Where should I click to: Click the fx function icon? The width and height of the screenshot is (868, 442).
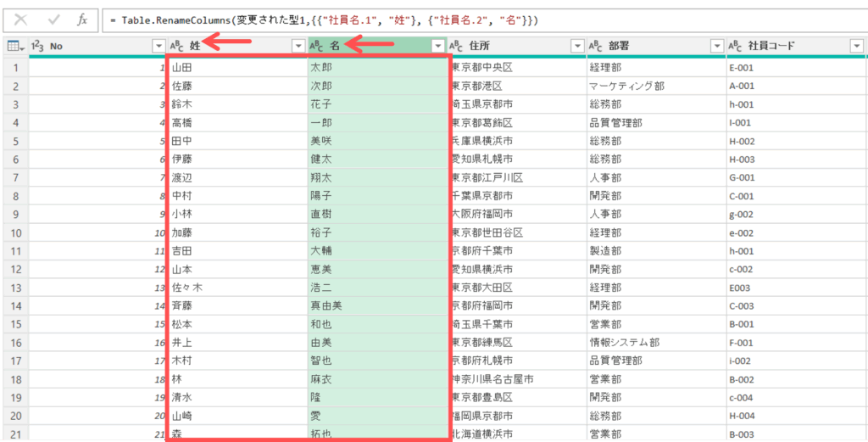pyautogui.click(x=82, y=19)
